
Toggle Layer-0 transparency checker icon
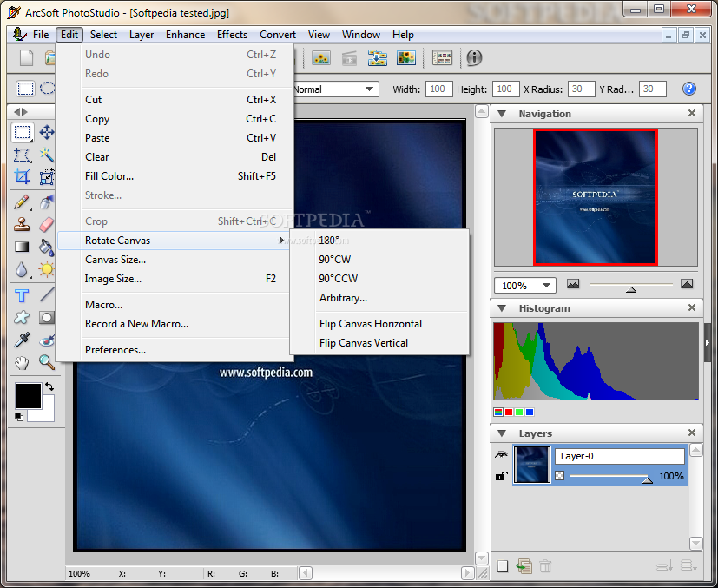[560, 476]
